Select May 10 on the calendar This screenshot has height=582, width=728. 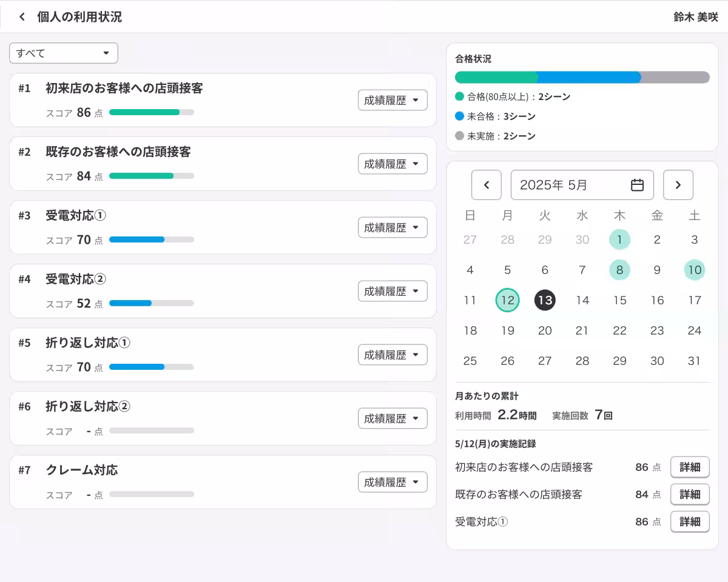(x=694, y=270)
